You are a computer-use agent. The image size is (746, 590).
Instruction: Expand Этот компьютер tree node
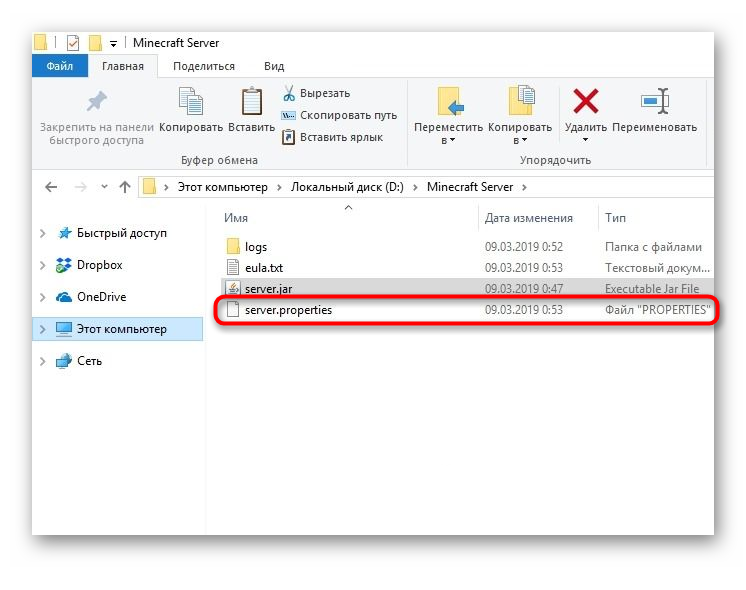click(x=43, y=329)
